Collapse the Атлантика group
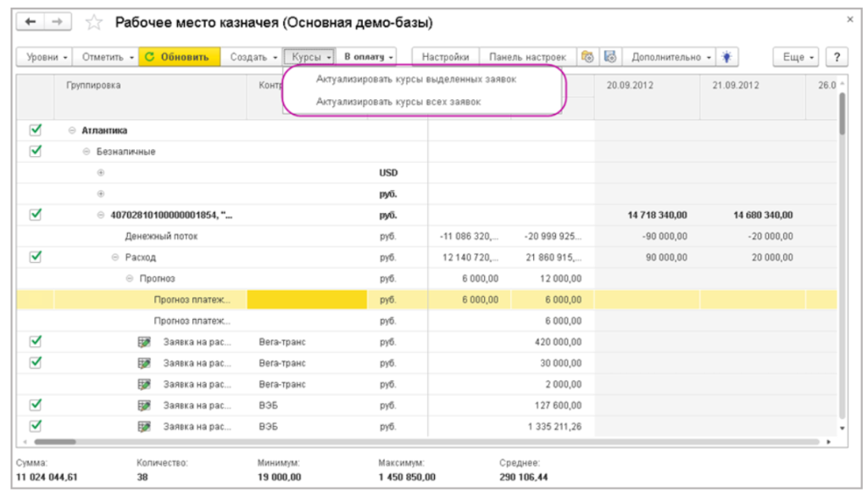868x497 pixels. tap(72, 131)
